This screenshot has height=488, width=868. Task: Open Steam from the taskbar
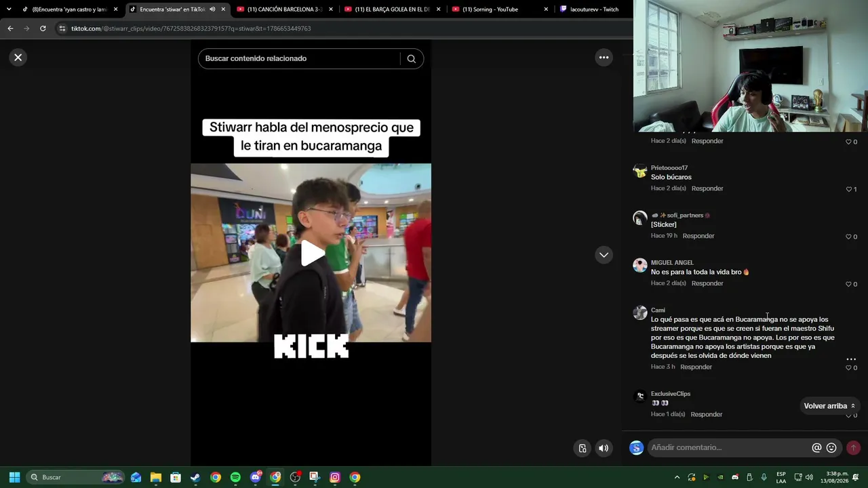click(x=195, y=477)
